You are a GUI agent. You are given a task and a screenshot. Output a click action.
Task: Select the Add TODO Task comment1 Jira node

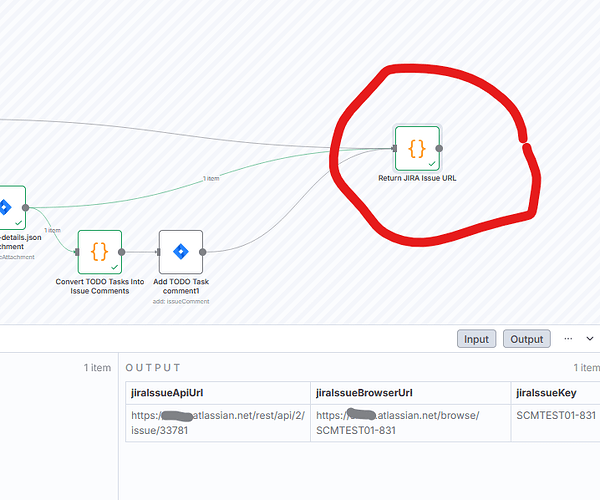pyautogui.click(x=181, y=252)
